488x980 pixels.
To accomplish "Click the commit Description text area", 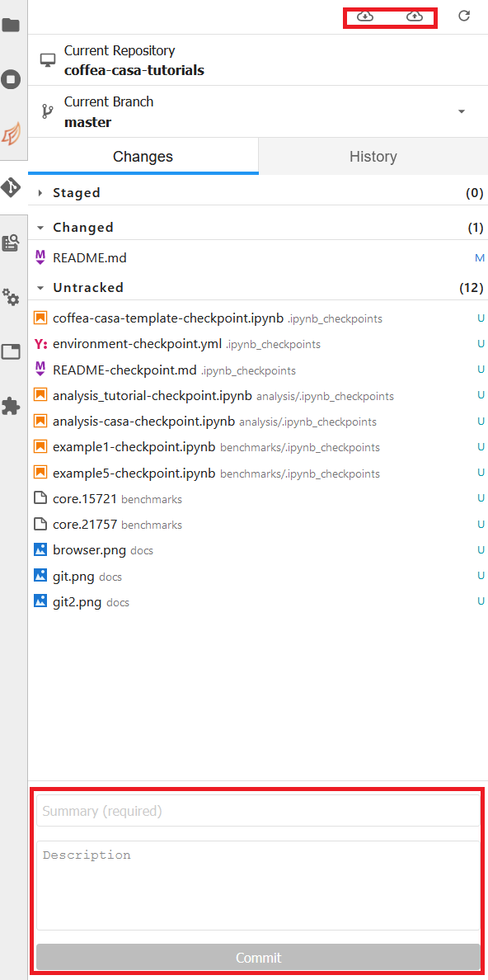I will (x=258, y=885).
